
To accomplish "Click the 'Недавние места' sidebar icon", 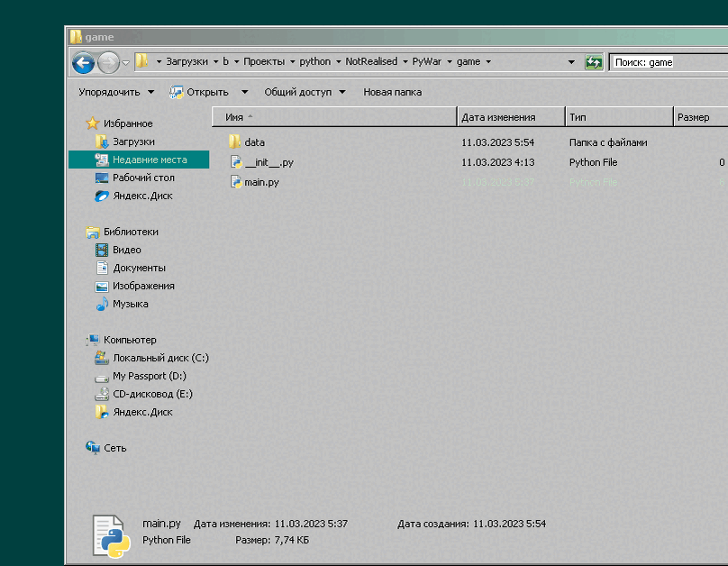I will [102, 160].
